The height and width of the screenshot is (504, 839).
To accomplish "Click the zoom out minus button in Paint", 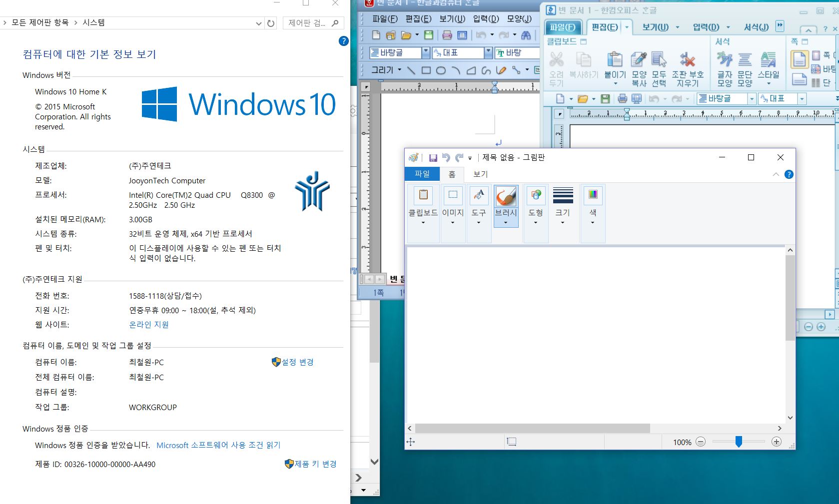I will point(701,442).
